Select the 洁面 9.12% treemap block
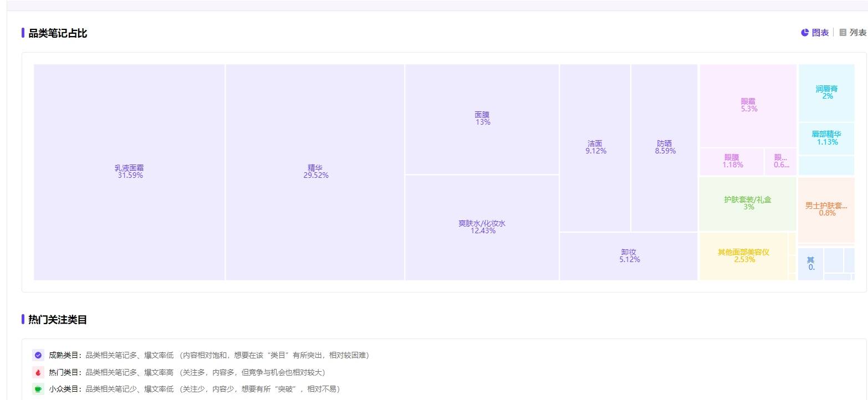The image size is (868, 400). point(595,148)
